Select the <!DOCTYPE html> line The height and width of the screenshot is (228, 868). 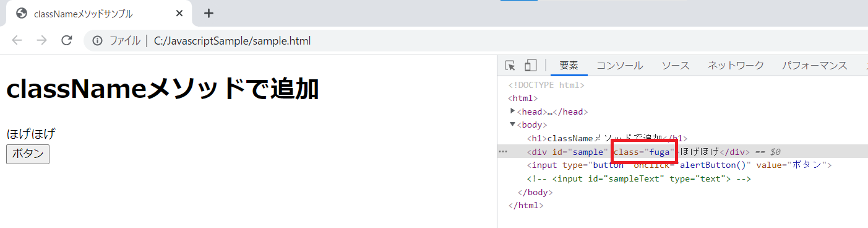coord(546,85)
